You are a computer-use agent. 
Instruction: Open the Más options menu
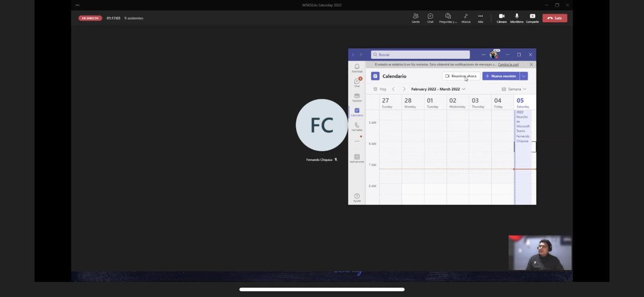tap(480, 18)
